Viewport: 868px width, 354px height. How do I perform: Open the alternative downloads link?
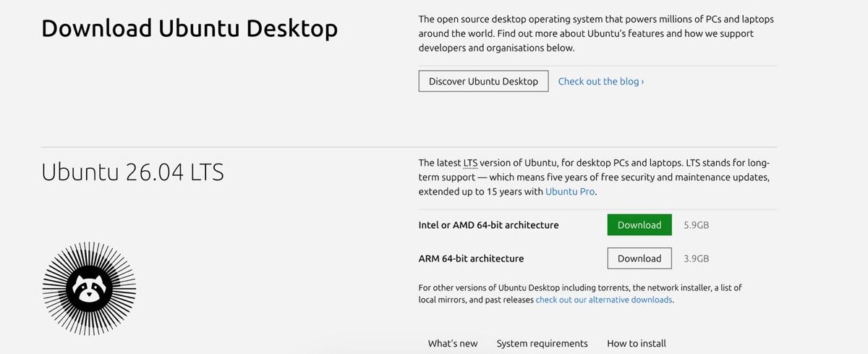604,300
